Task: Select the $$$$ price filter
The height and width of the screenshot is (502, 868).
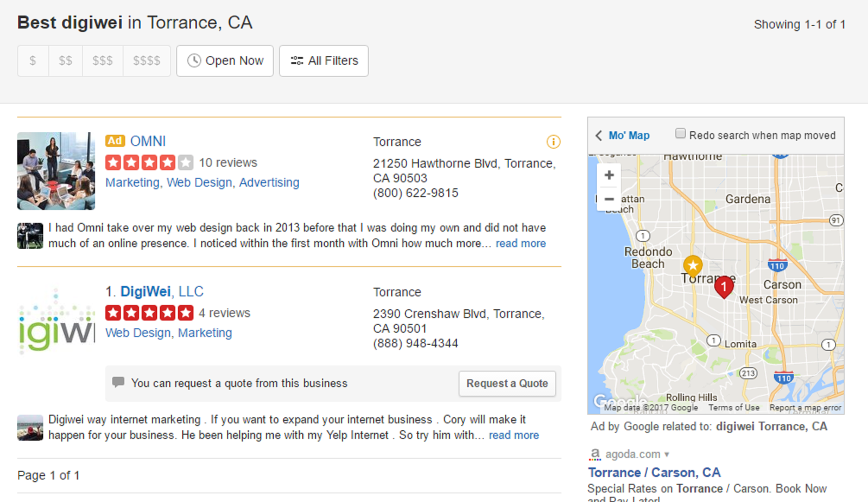Action: coord(146,61)
